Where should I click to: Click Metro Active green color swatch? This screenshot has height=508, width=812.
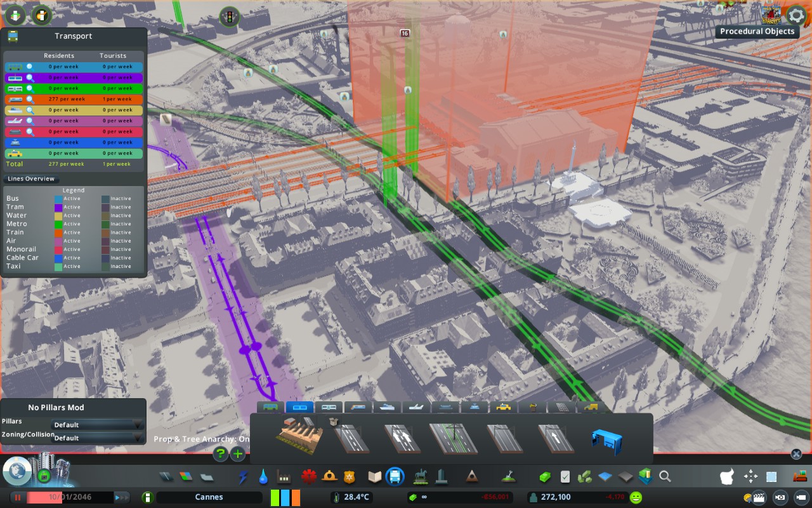(x=58, y=224)
